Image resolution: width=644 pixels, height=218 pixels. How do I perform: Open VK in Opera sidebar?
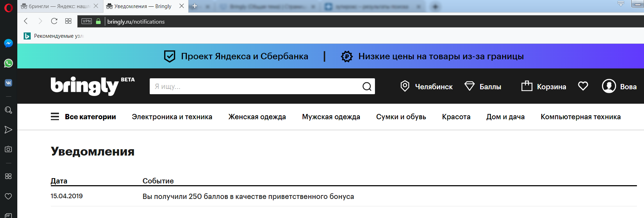(x=8, y=83)
